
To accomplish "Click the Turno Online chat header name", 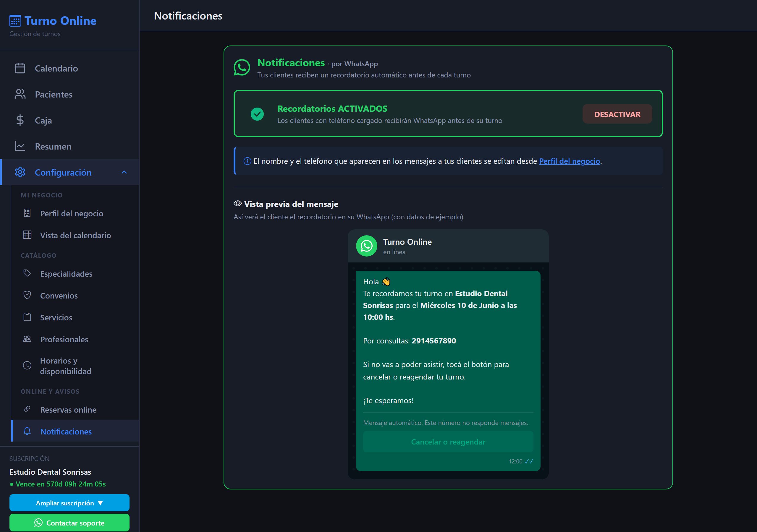I will pyautogui.click(x=407, y=241).
